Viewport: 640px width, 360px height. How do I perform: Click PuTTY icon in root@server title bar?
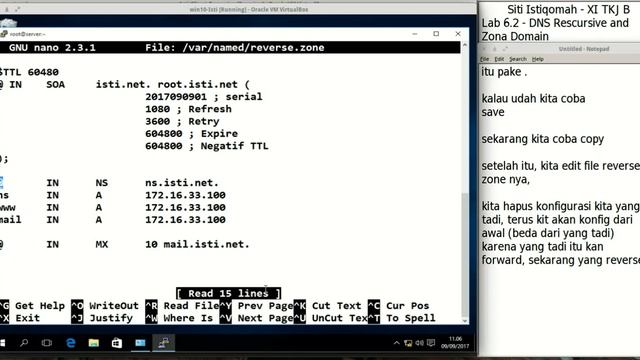click(4, 34)
